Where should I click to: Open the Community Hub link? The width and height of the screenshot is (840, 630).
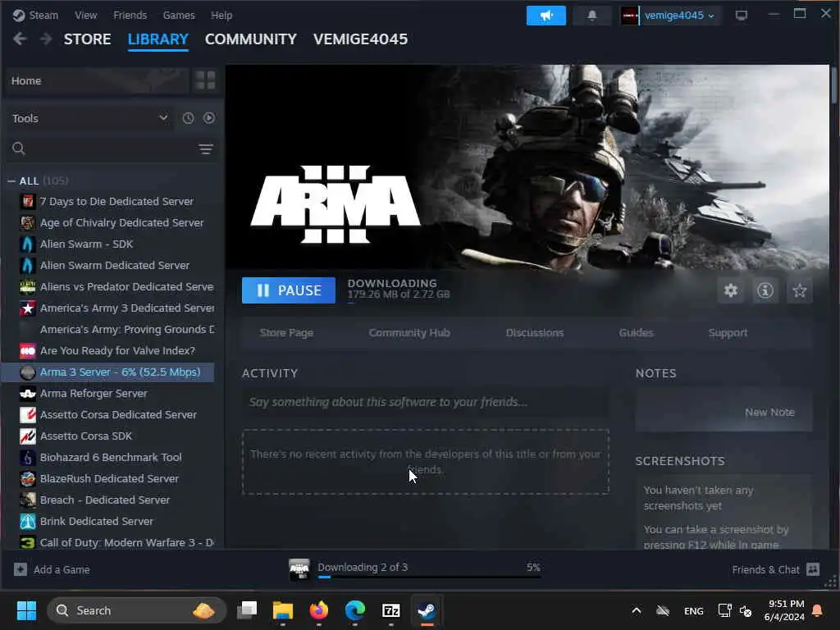tap(409, 333)
